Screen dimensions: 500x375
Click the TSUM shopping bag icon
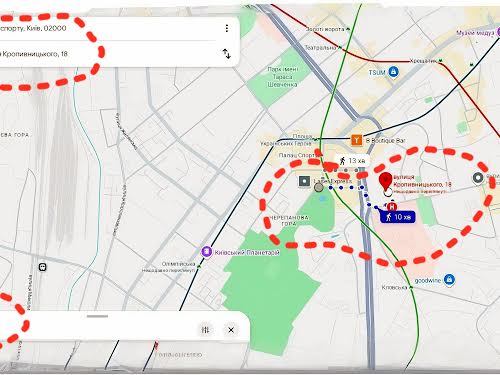(x=394, y=72)
